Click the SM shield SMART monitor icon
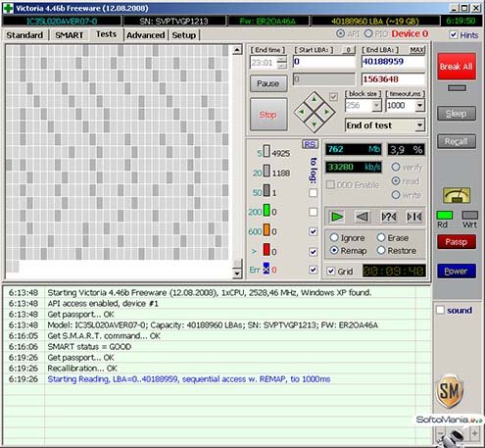Viewport: 485px width, 448px height. click(x=450, y=391)
